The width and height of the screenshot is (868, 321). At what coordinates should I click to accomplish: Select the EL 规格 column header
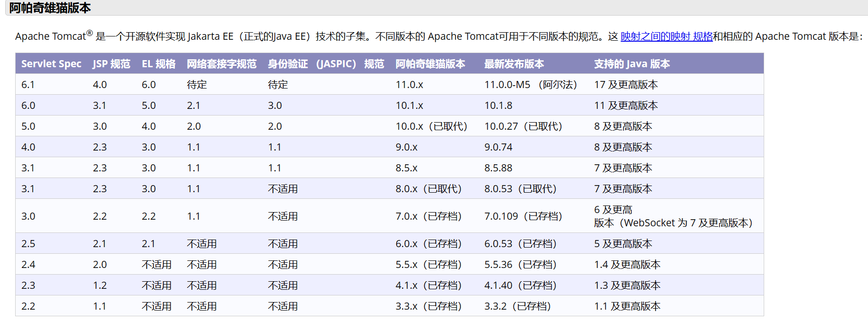click(x=158, y=64)
